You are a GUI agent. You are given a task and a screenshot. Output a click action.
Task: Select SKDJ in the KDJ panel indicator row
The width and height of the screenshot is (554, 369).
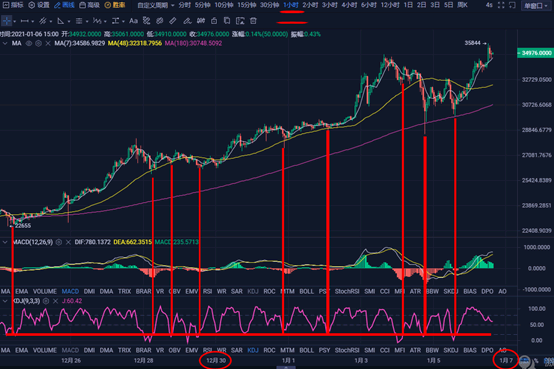coord(451,350)
